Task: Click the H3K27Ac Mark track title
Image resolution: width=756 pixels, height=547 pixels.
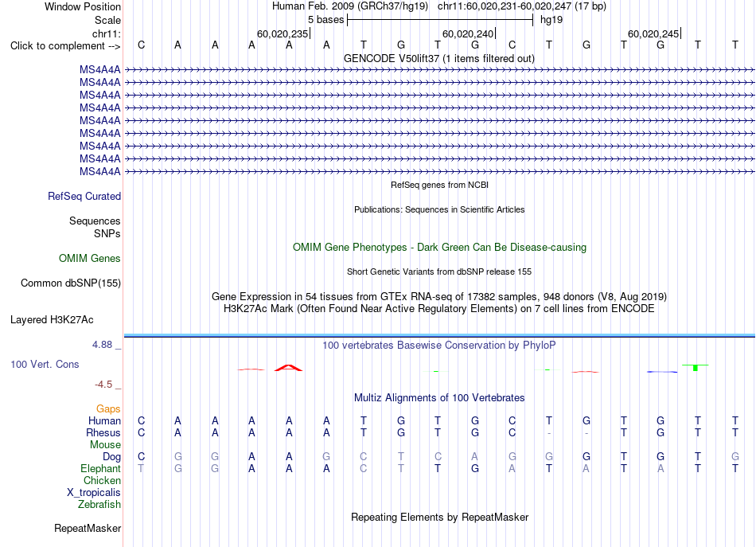Action: pos(439,308)
